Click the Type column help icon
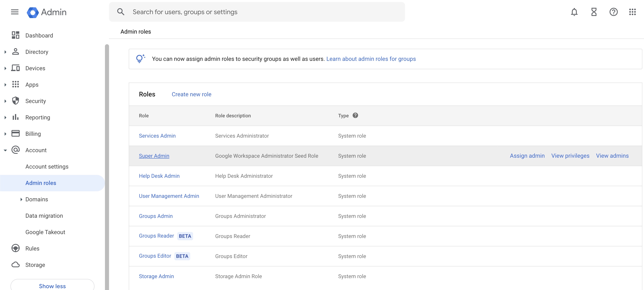The height and width of the screenshot is (290, 644). coord(355,115)
